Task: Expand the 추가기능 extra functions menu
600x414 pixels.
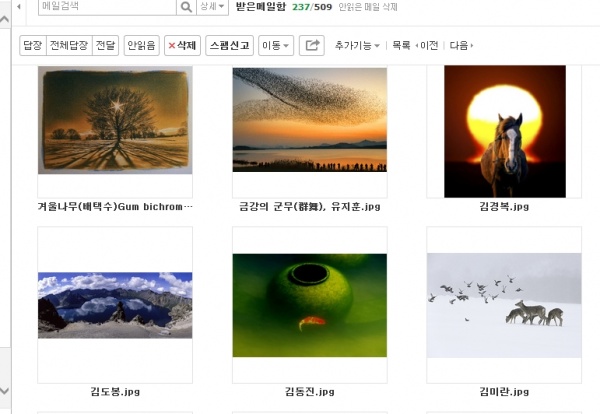Action: tap(357, 46)
